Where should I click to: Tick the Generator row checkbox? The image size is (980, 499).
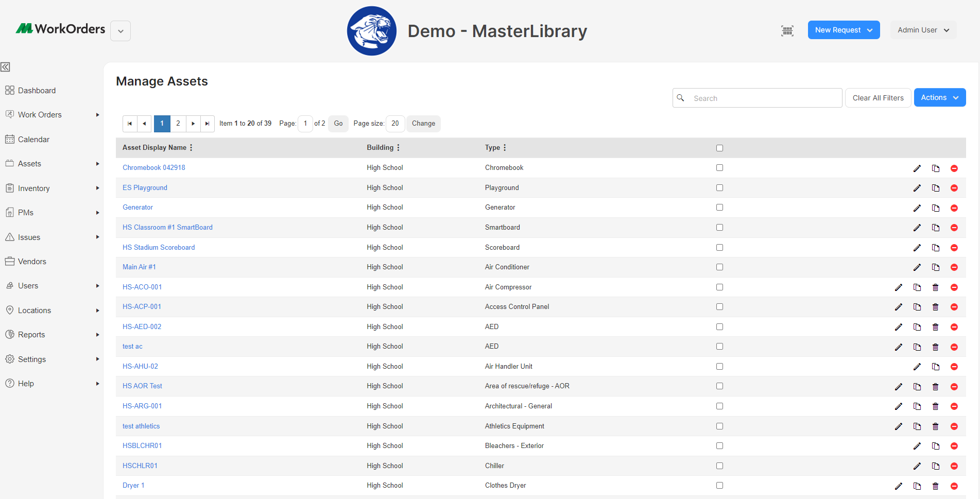(719, 208)
